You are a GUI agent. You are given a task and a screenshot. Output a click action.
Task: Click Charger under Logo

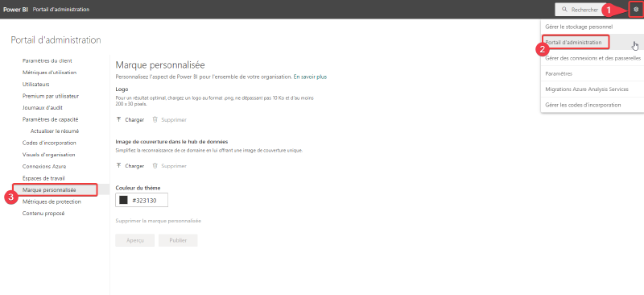(x=134, y=120)
